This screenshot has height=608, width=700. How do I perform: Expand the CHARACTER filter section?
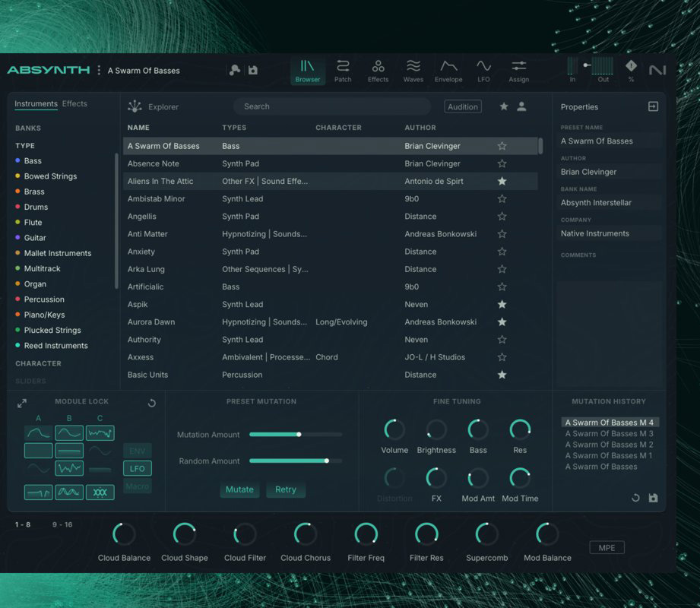click(38, 363)
